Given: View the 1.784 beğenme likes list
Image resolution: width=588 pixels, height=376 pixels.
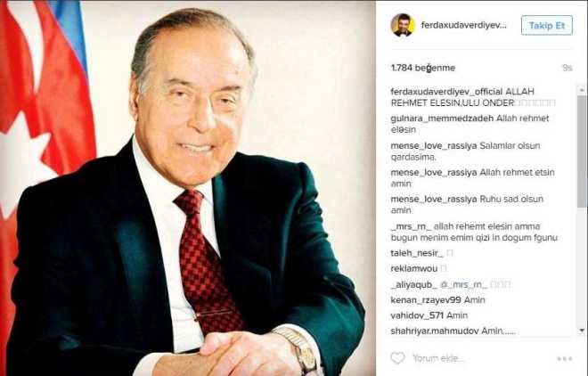Looking at the screenshot, I should [423, 68].
